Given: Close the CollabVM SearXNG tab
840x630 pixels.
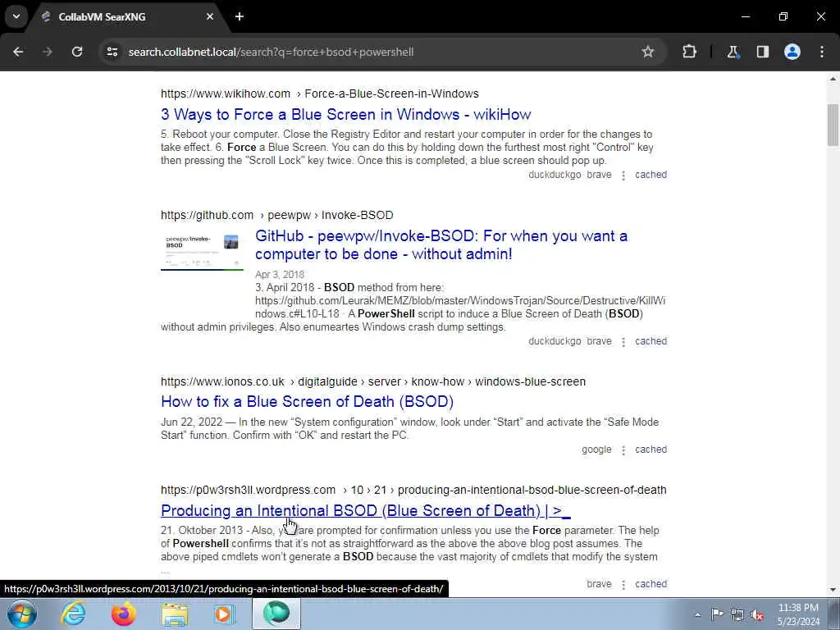Looking at the screenshot, I should click(x=210, y=16).
